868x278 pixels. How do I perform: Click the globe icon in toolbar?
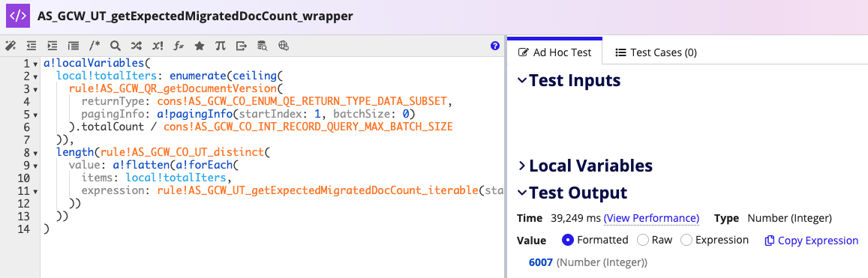[284, 46]
